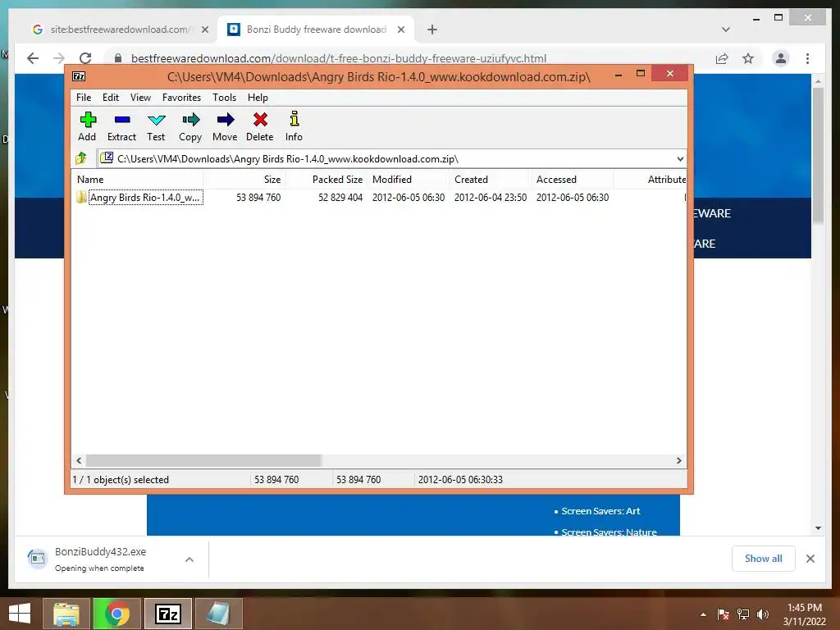The width and height of the screenshot is (840, 630).
Task: Expand the BonziBuddy432.exe download options chevron
Action: 189,559
